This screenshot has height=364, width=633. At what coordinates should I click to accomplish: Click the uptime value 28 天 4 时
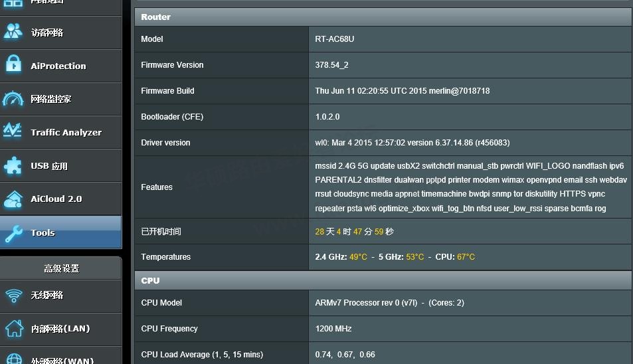point(354,232)
